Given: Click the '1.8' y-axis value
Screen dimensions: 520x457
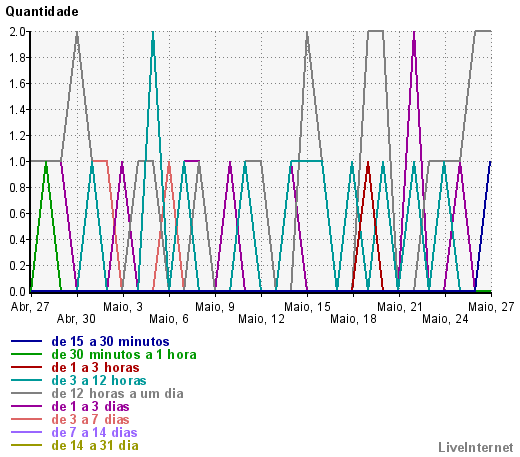Looking at the screenshot, I should (18, 58).
